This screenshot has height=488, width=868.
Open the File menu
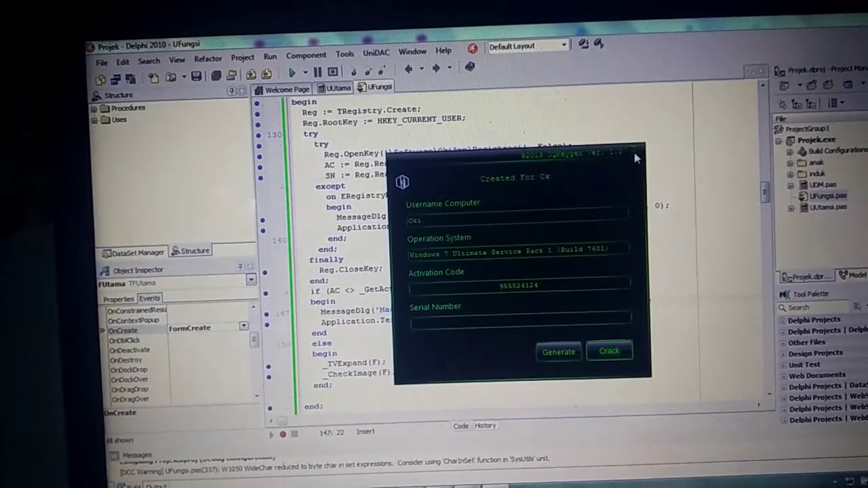[102, 63]
